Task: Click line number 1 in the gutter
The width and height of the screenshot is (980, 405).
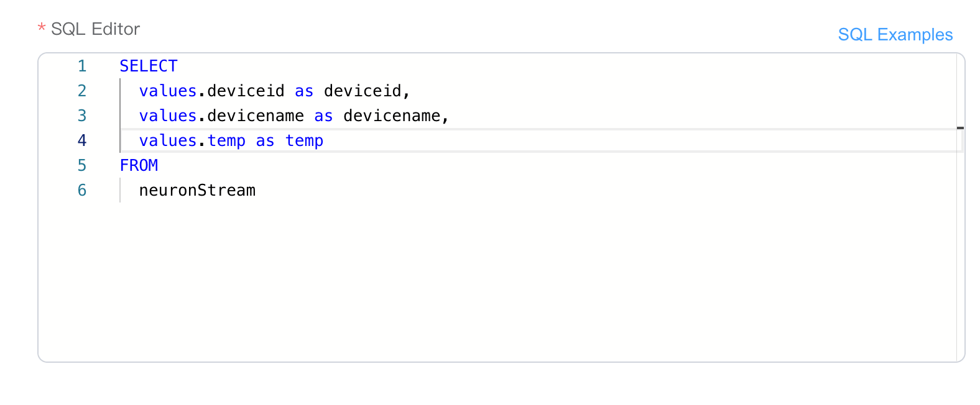Action: tap(81, 66)
